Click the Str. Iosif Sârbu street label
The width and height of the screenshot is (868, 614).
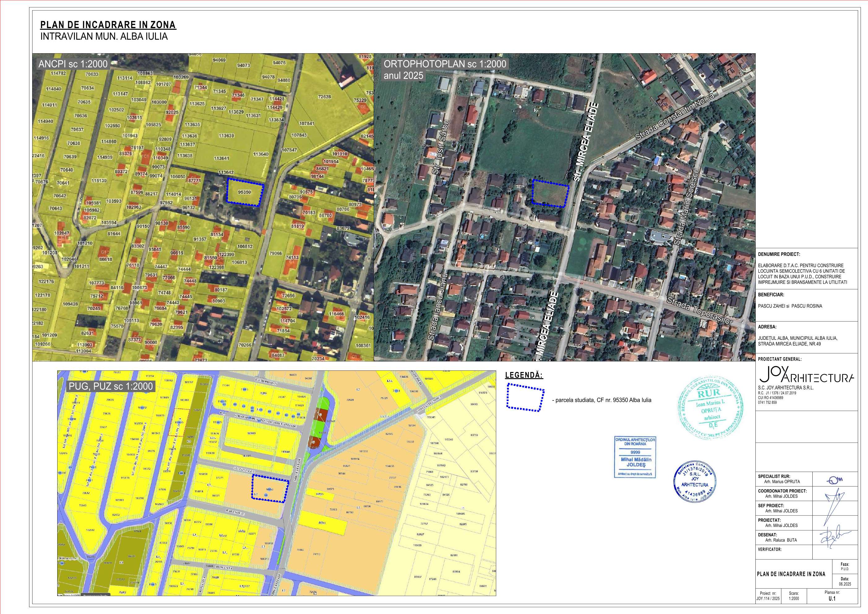[x=440, y=147]
